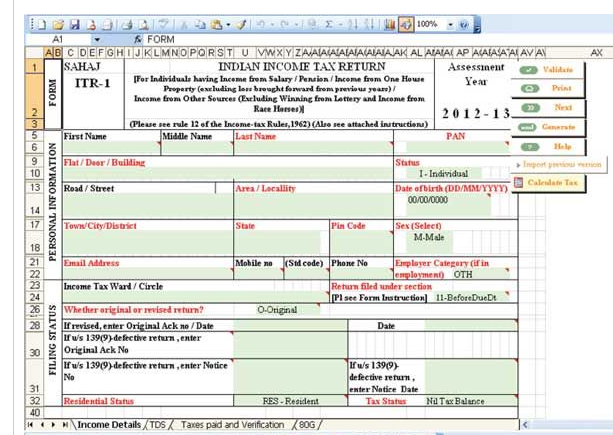This screenshot has width=613, height=435.
Task: Click the Cut scissors icon
Action: pos(183,24)
